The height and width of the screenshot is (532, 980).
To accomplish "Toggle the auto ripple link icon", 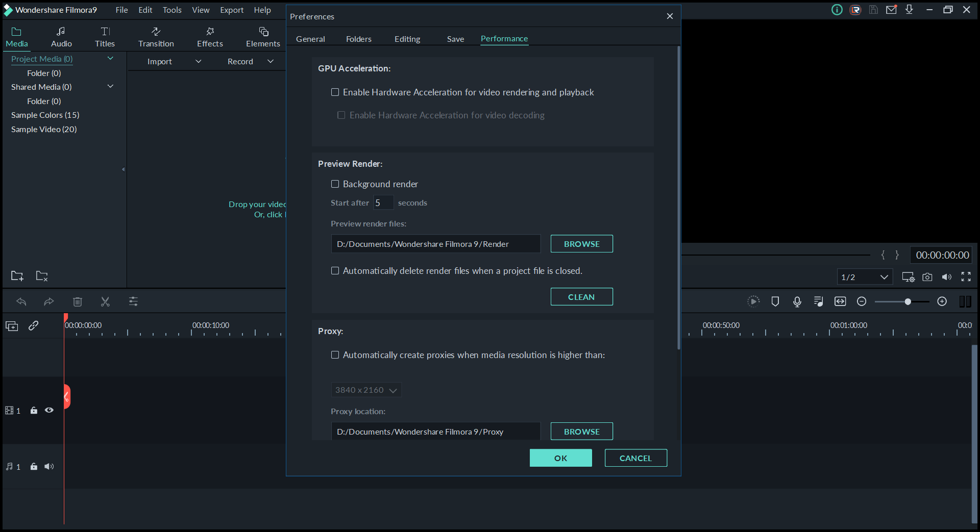I will 34,325.
